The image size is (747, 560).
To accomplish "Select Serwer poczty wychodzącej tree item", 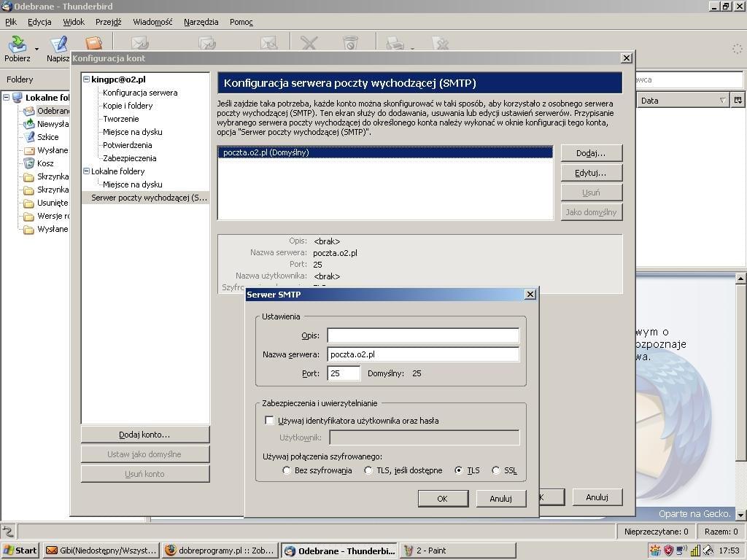I will point(145,198).
